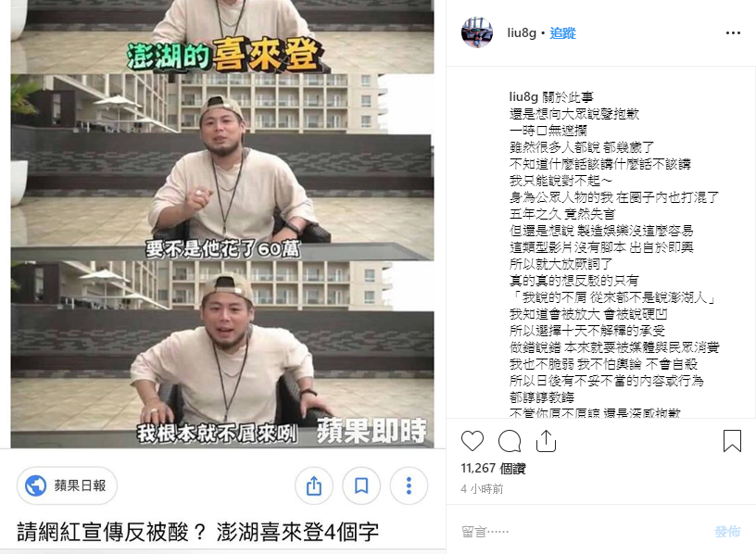Image resolution: width=756 pixels, height=554 pixels.
Task: Share the image result with the upload icon
Action: (x=314, y=485)
